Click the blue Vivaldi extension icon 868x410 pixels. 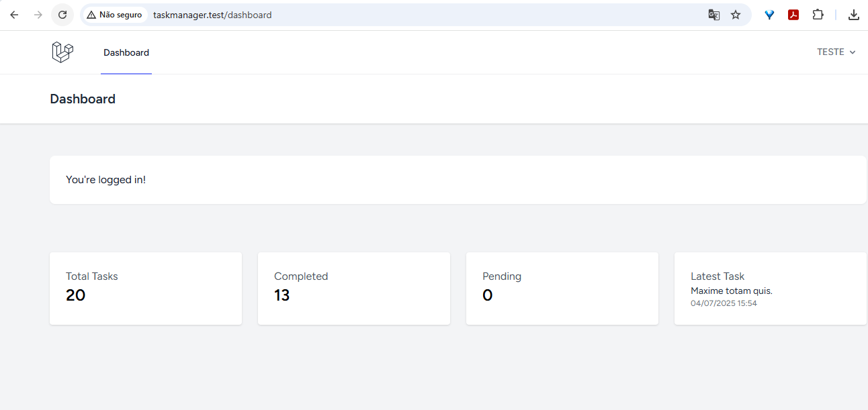[769, 14]
